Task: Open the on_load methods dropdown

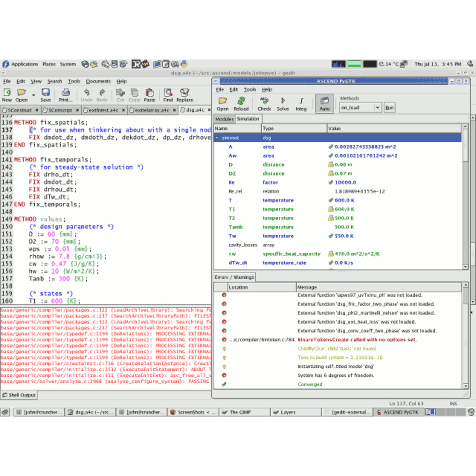Action: [377, 107]
